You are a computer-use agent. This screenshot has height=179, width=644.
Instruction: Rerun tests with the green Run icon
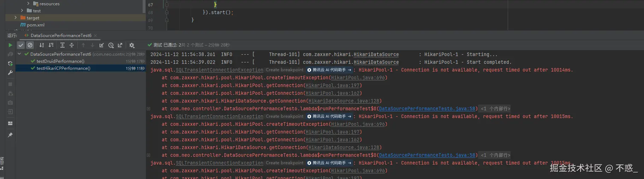[x=10, y=45]
